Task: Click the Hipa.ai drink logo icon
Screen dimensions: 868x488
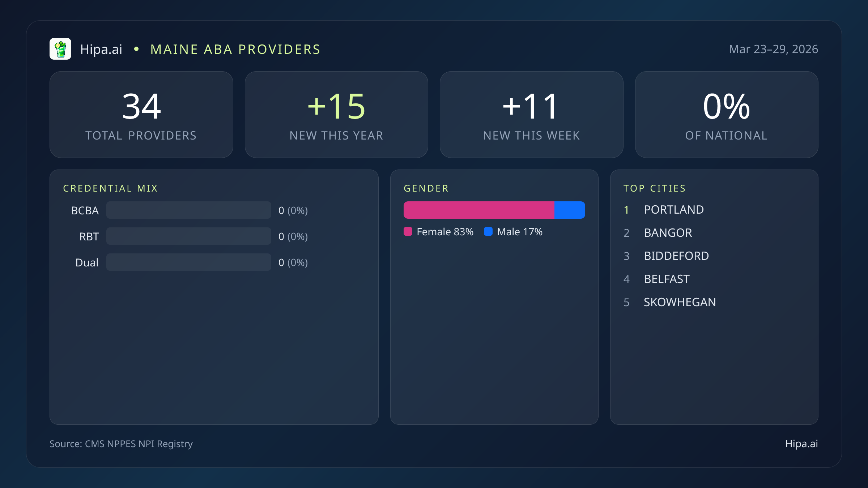Action: [61, 49]
